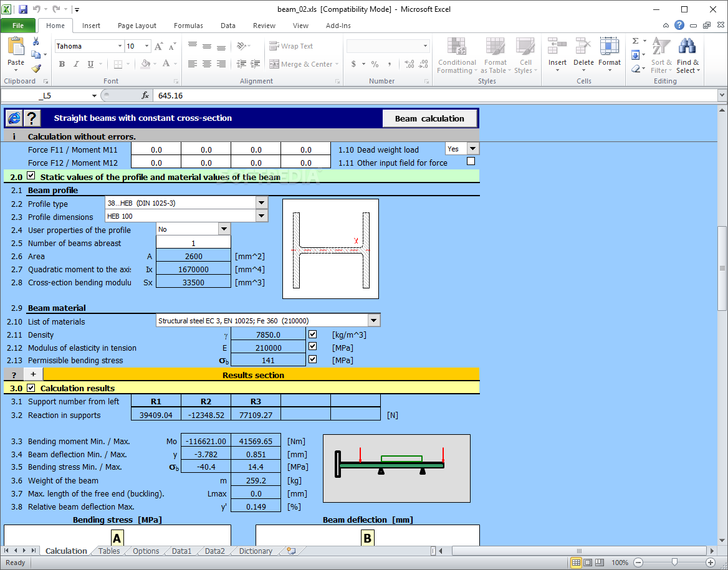The image size is (728, 570).
Task: Open Profile type dropdown
Action: 262,203
